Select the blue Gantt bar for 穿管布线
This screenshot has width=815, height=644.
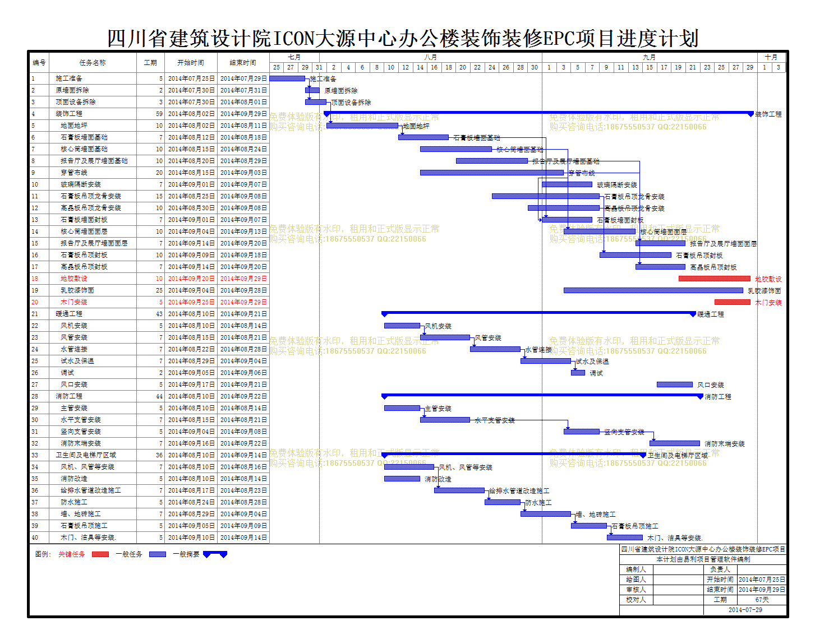(492, 173)
